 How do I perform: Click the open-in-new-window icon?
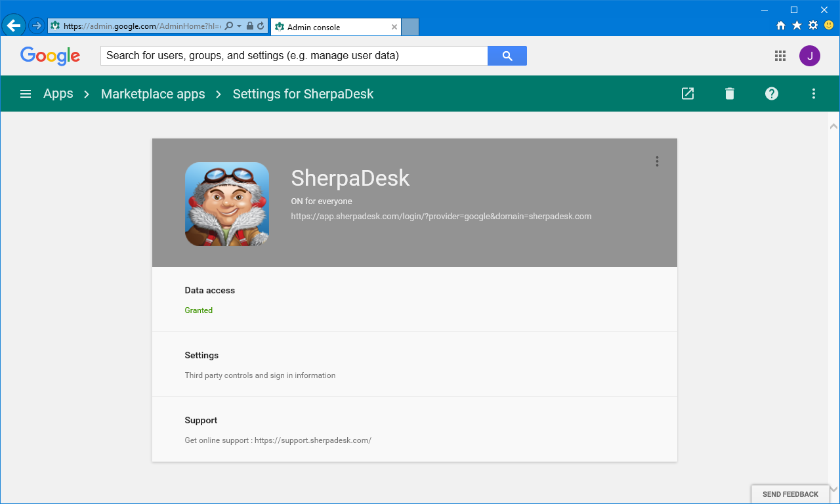click(687, 93)
